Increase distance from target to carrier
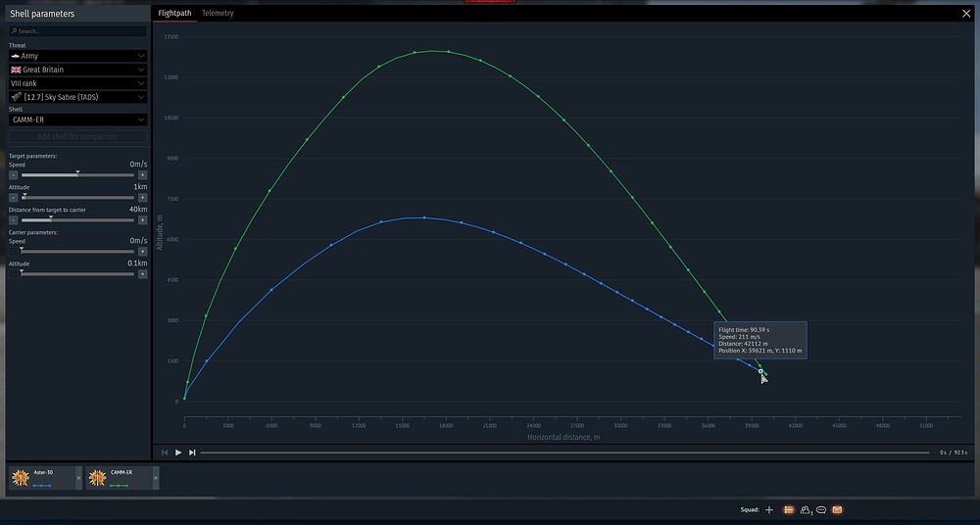Screen dimensions: 980x525 [x=142, y=220]
